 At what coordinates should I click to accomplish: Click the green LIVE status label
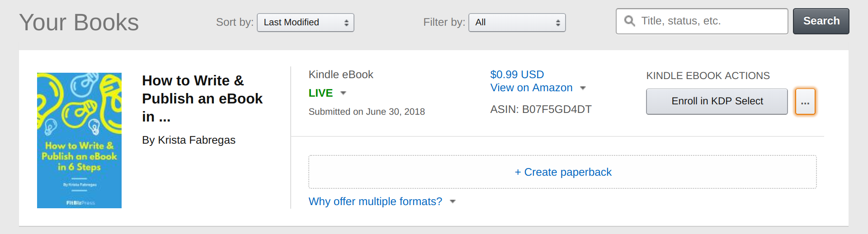321,93
